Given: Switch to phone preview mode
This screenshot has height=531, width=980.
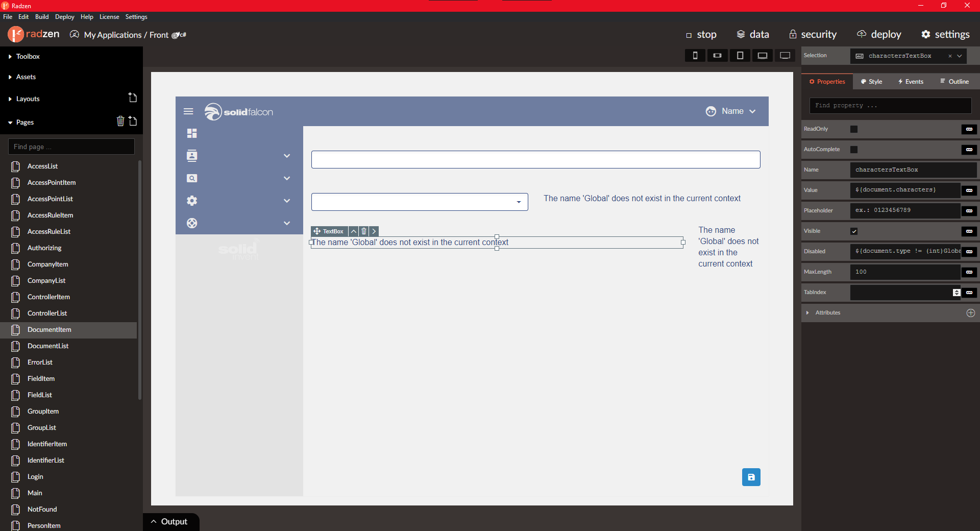Looking at the screenshot, I should click(x=695, y=55).
